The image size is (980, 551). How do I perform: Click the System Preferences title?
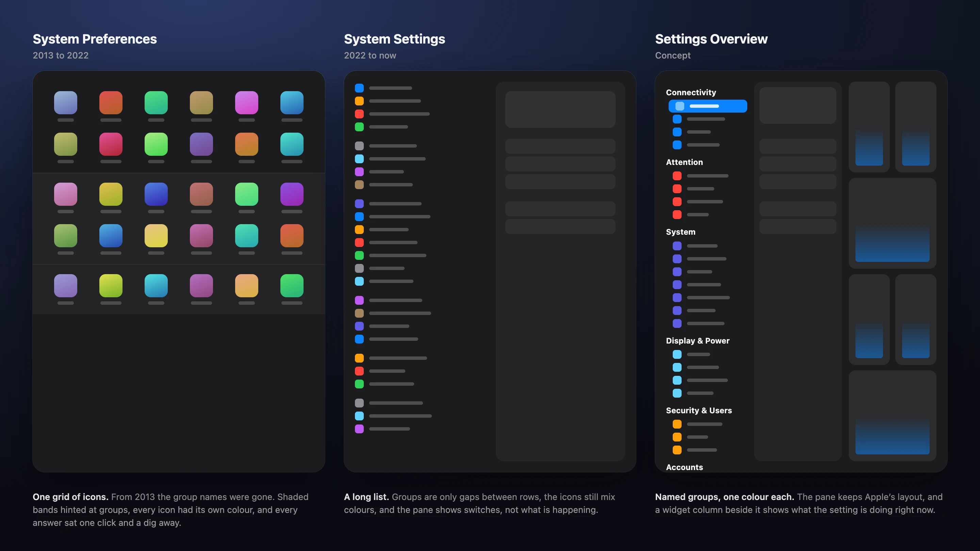pos(95,39)
